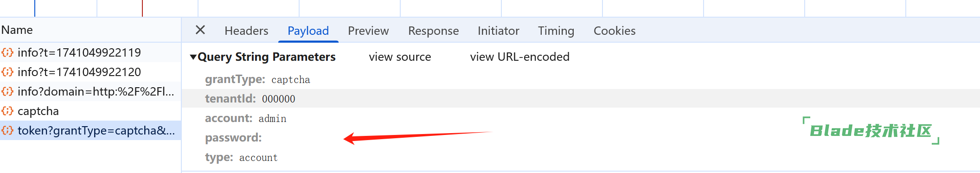Close the request details panel
This screenshot has width=980, height=173.
coord(200,30)
